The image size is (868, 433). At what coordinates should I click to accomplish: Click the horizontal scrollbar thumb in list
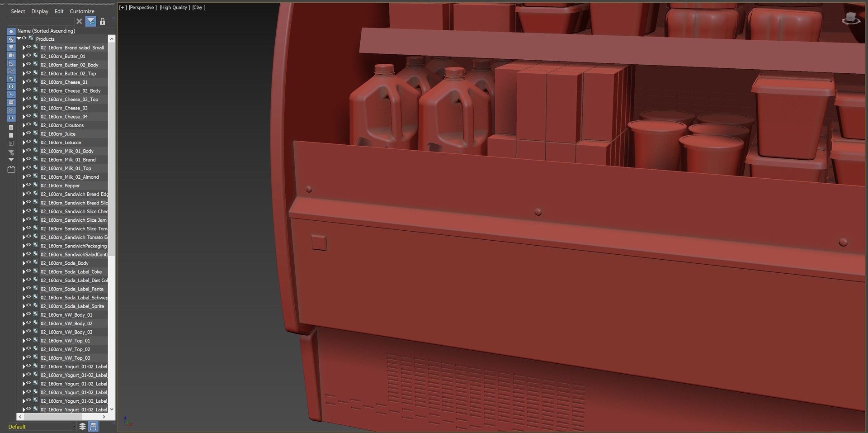point(52,416)
